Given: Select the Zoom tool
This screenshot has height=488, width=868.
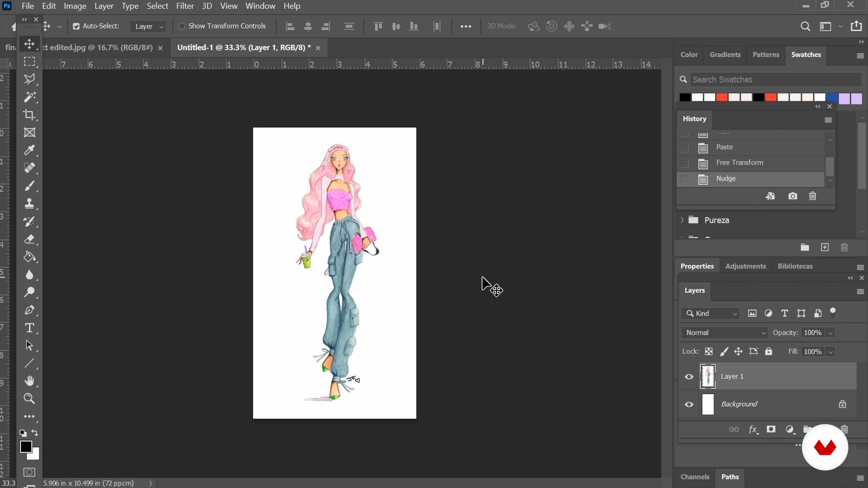Looking at the screenshot, I should tap(29, 398).
